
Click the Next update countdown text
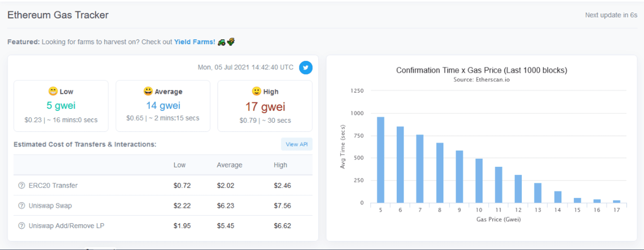tap(611, 15)
